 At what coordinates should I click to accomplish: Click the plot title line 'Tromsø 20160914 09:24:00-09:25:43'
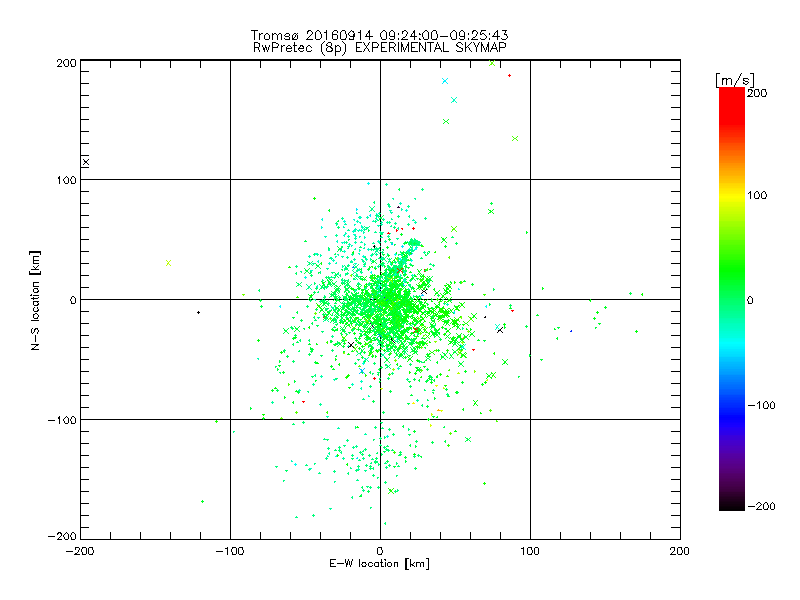379,35
